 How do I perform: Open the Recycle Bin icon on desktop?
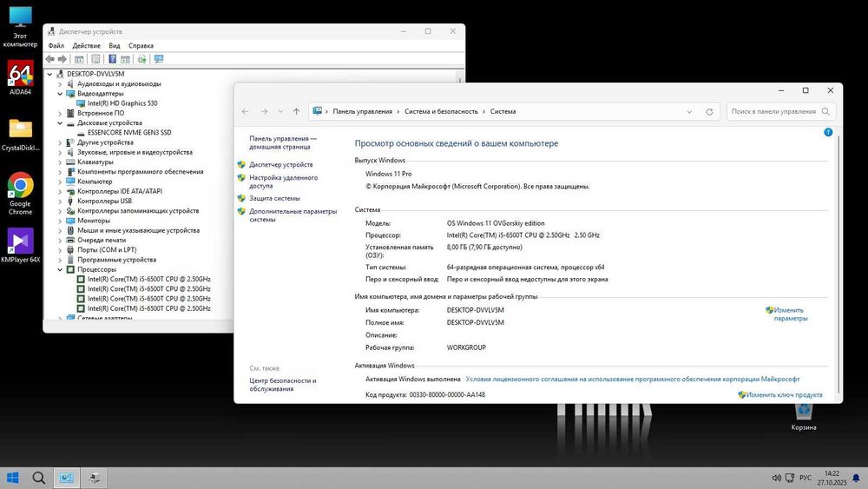tap(803, 416)
